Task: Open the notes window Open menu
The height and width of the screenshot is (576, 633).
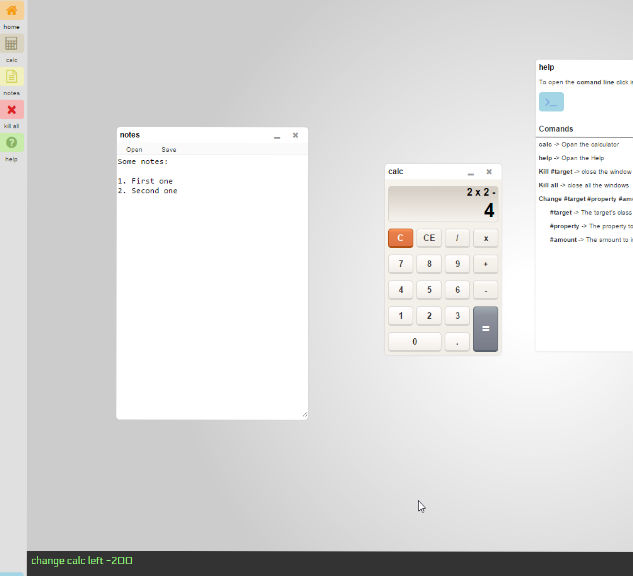Action: pyautogui.click(x=134, y=149)
